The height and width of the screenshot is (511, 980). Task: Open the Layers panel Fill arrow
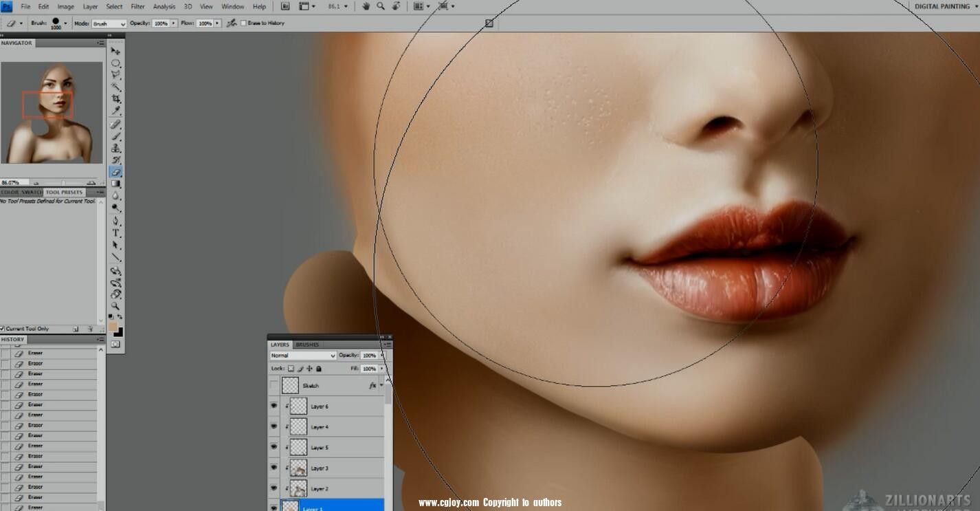point(382,369)
